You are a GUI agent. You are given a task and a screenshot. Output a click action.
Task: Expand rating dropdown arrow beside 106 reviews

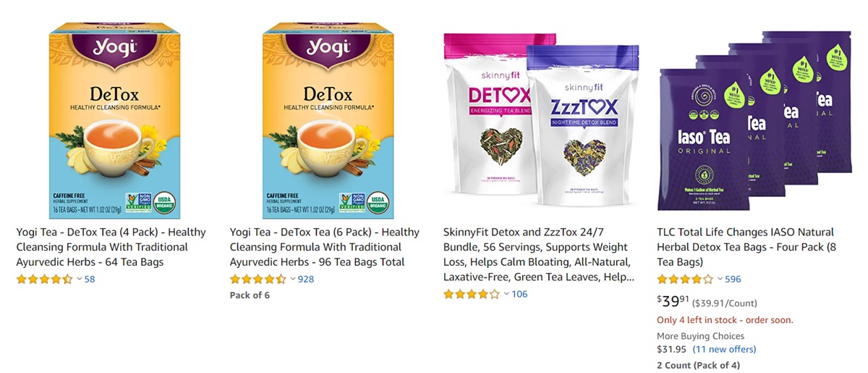pyautogui.click(x=506, y=294)
